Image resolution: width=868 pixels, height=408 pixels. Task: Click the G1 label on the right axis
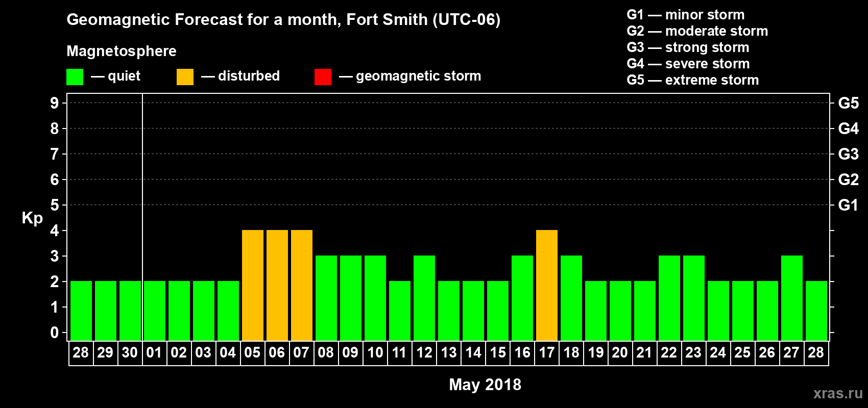pos(849,205)
